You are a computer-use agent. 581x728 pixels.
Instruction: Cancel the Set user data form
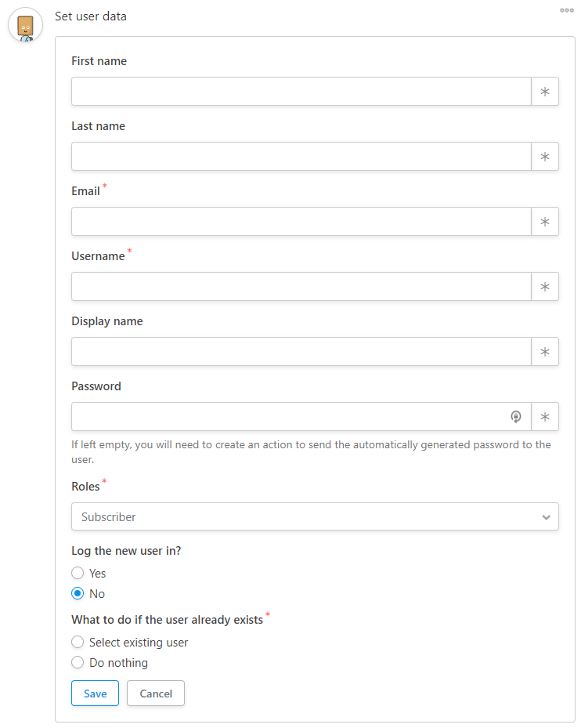pyautogui.click(x=156, y=694)
